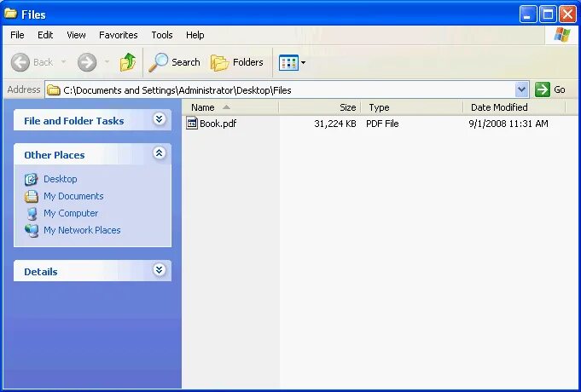The height and width of the screenshot is (392, 581).
Task: Click the Book.pdf file icon
Action: [x=192, y=124]
